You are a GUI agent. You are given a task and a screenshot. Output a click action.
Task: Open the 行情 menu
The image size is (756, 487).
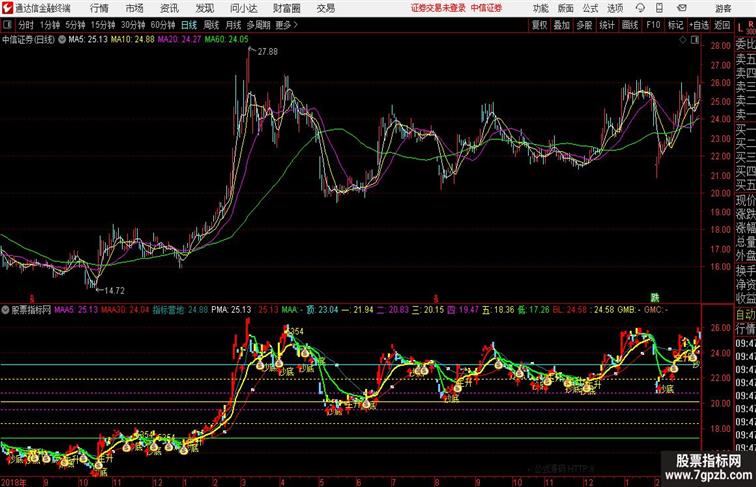(x=99, y=8)
